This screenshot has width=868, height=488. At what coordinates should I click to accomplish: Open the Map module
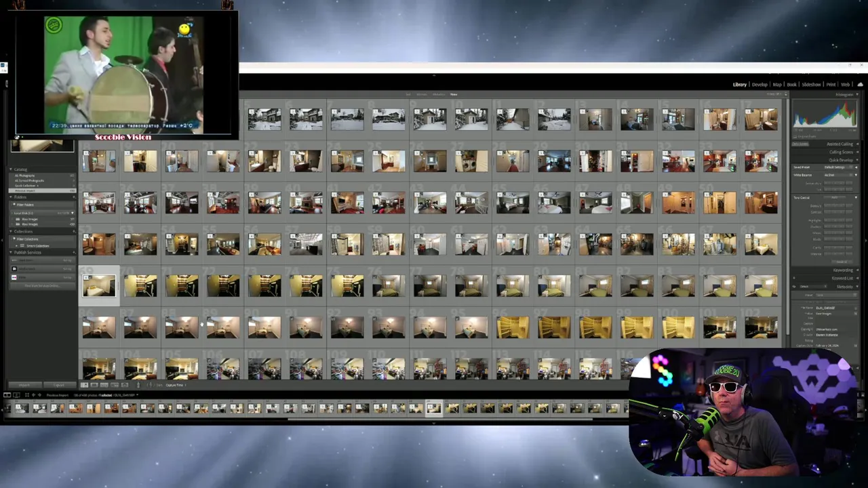777,85
